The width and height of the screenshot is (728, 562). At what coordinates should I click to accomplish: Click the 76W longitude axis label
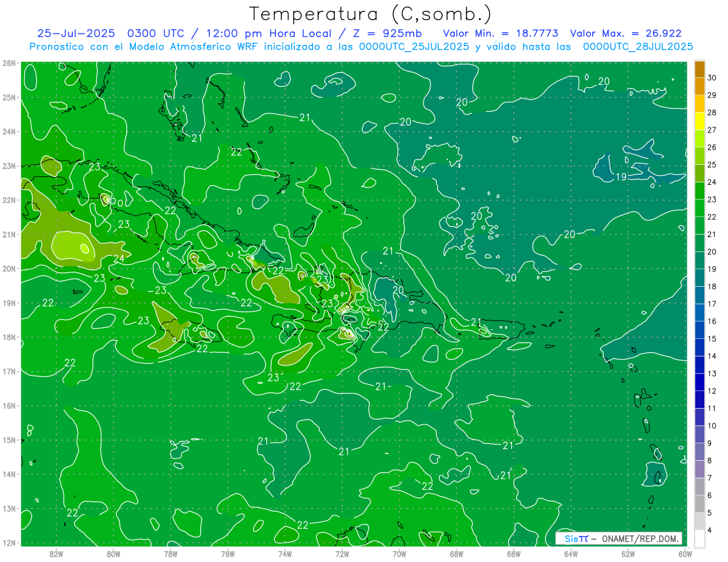[228, 554]
